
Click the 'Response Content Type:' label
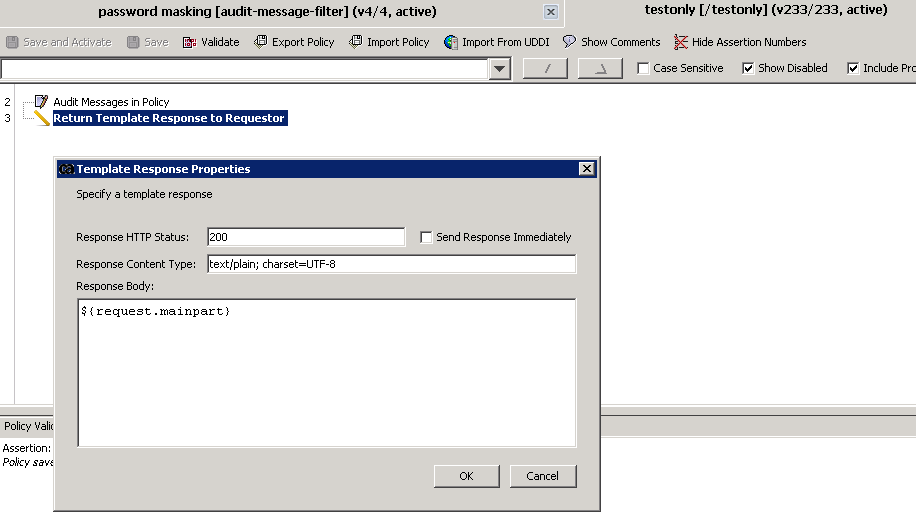click(136, 264)
